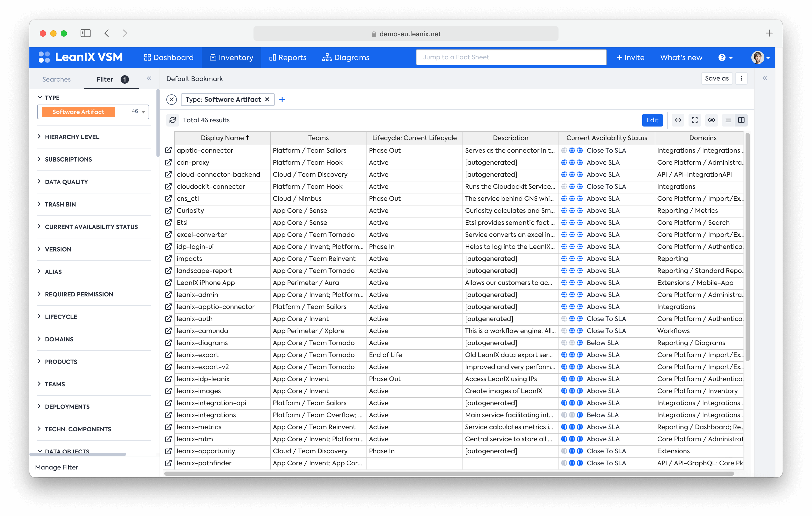Select the leanix-export End of Life cell
812x516 pixels.
414,355
